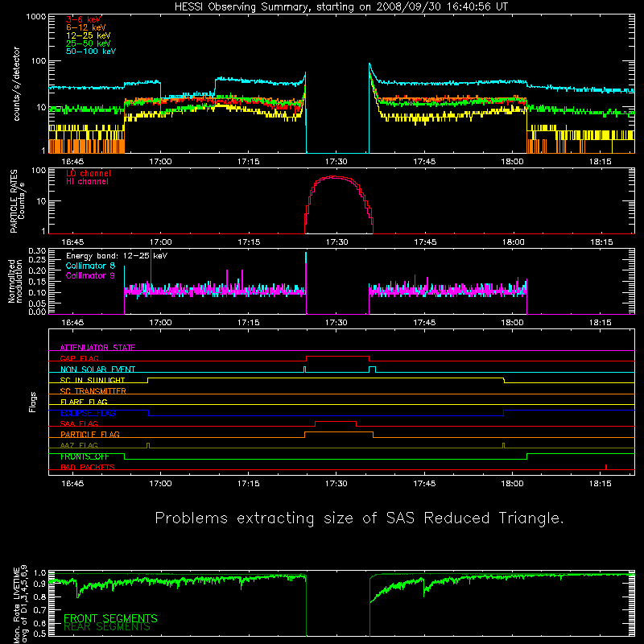
Task: Click the "counts/s/detector" axis label
Action: [16, 84]
